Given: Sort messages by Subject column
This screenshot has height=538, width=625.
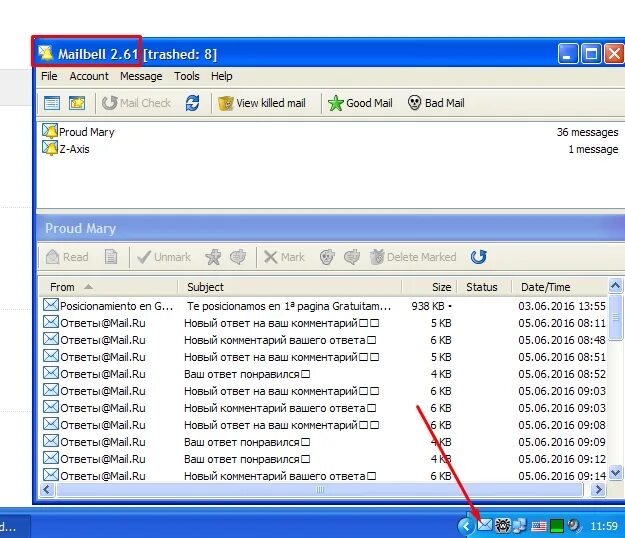Looking at the screenshot, I should pyautogui.click(x=290, y=287).
